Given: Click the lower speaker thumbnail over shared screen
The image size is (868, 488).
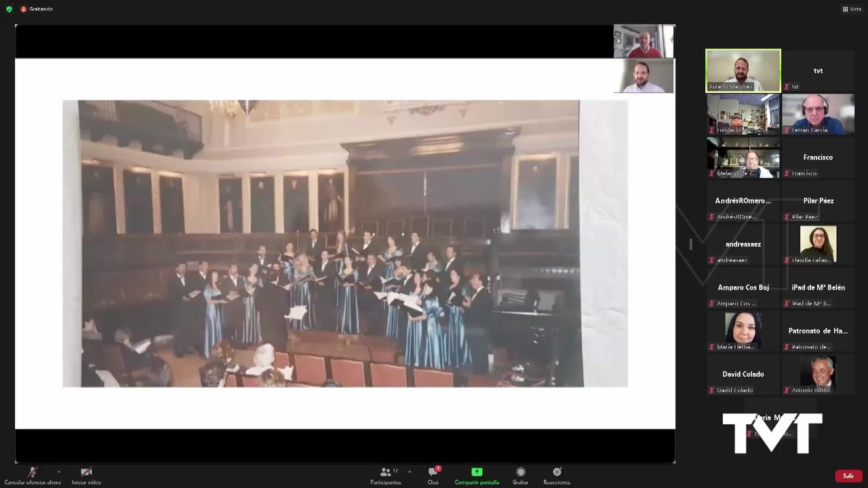Looking at the screenshot, I should (644, 76).
